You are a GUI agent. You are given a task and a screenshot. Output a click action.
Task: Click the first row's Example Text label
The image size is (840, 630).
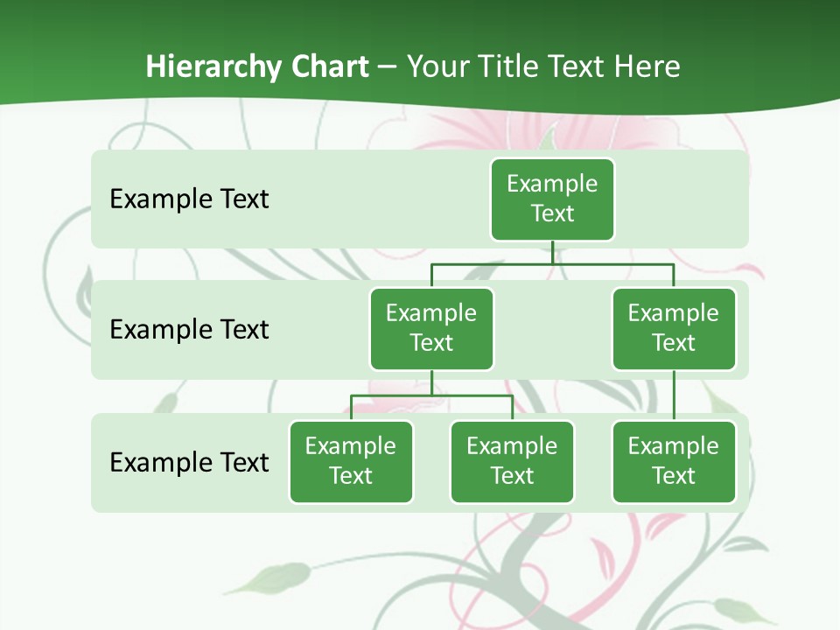189,199
